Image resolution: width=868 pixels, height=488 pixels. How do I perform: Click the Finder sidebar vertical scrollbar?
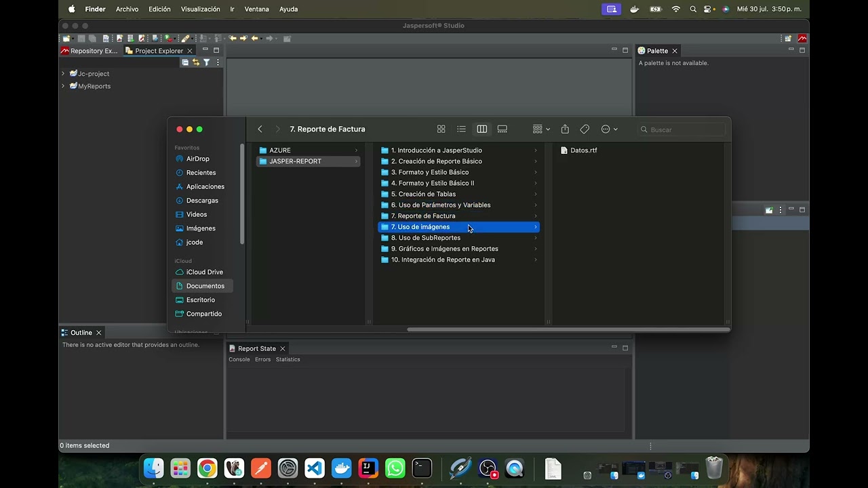pos(241,194)
